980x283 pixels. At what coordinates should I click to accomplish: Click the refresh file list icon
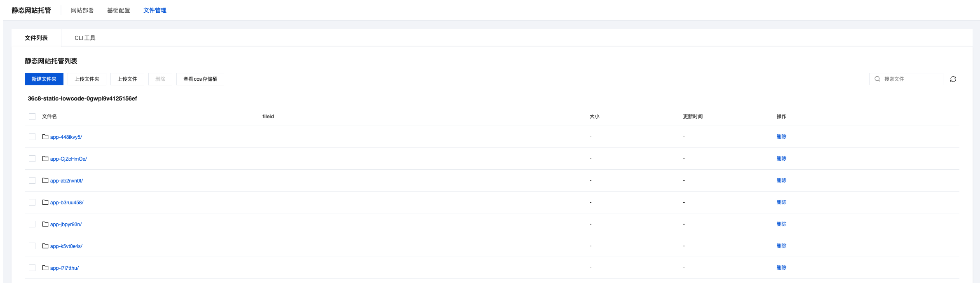point(953,79)
